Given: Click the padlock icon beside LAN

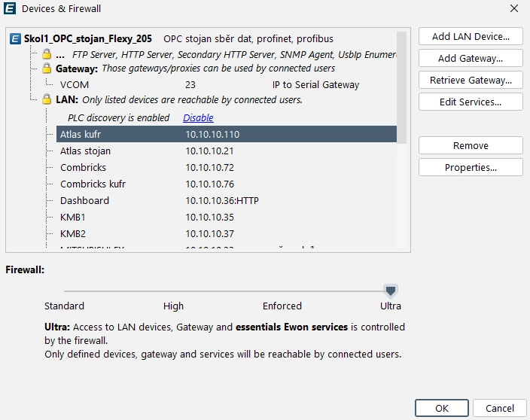Looking at the screenshot, I should pyautogui.click(x=47, y=100).
